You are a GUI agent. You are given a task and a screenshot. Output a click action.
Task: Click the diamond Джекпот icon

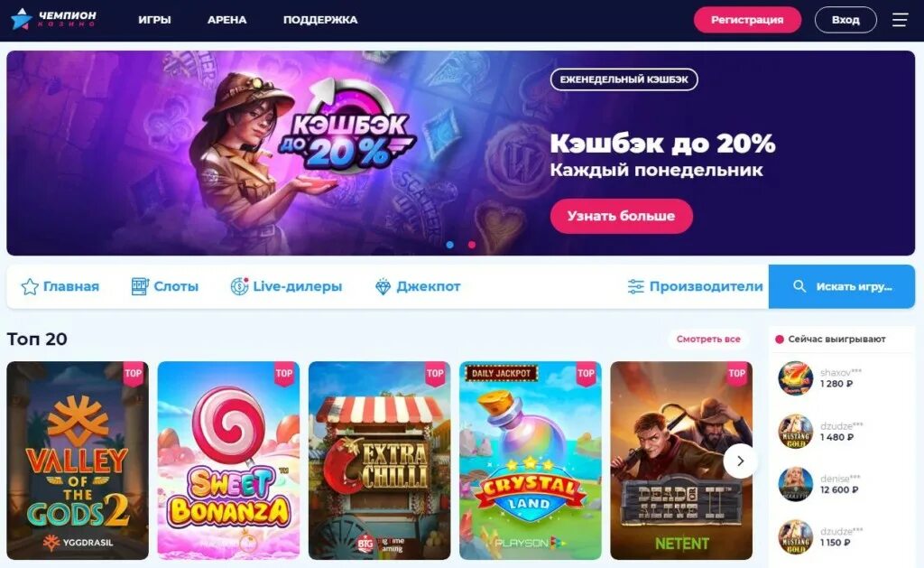pyautogui.click(x=383, y=286)
